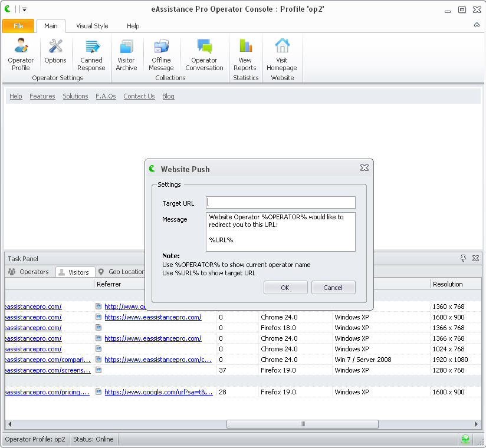Open the Solutions link
Image resolution: width=486 pixels, height=448 pixels.
click(x=75, y=96)
